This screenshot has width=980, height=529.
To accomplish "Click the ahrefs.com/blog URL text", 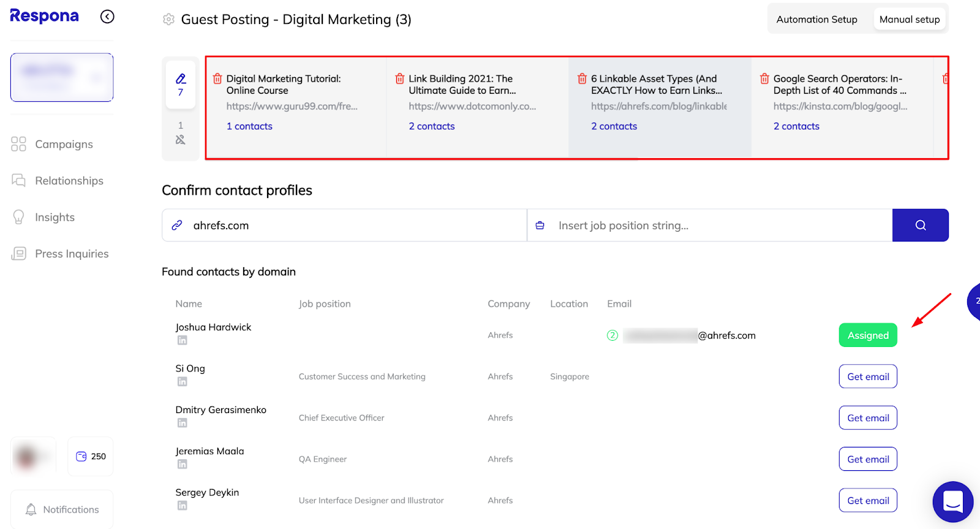I will (659, 106).
